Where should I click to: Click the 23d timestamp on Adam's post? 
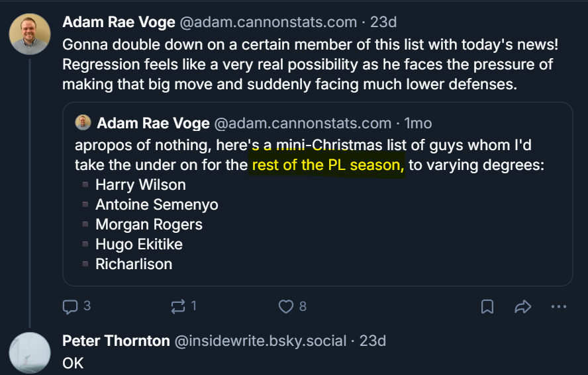(383, 22)
